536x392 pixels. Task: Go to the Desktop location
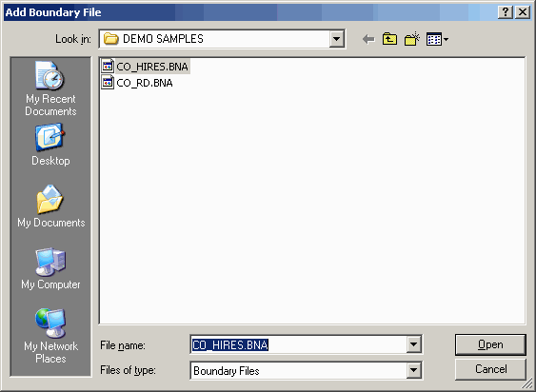pos(50,145)
